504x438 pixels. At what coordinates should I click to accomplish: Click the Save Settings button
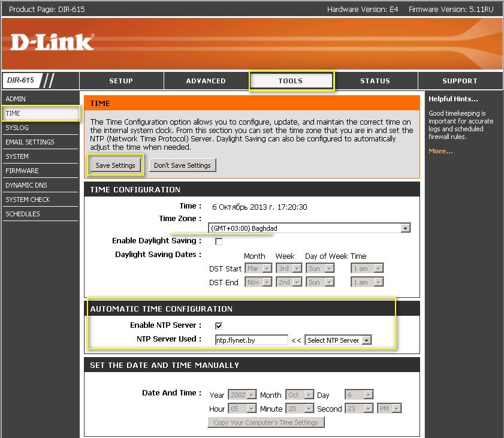(115, 165)
